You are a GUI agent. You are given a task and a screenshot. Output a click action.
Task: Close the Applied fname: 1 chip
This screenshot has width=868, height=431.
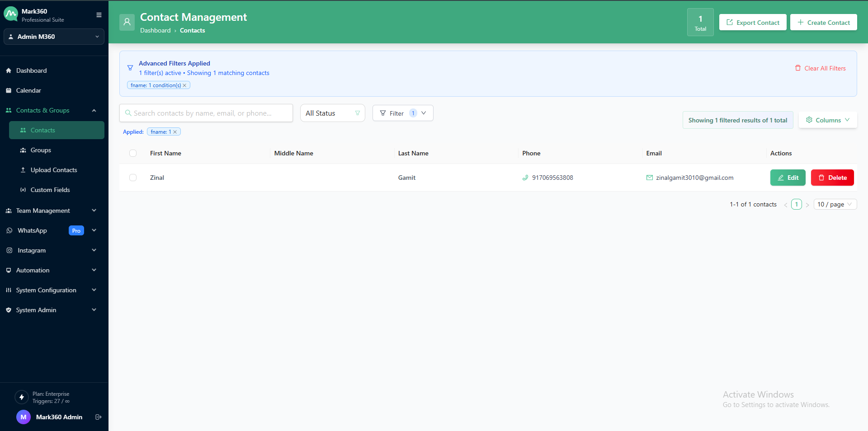175,132
